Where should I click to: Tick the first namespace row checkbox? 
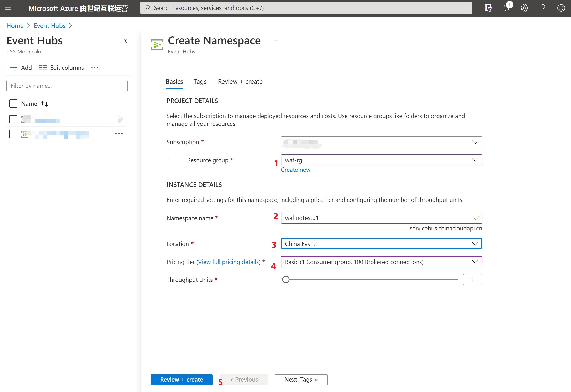(x=13, y=119)
